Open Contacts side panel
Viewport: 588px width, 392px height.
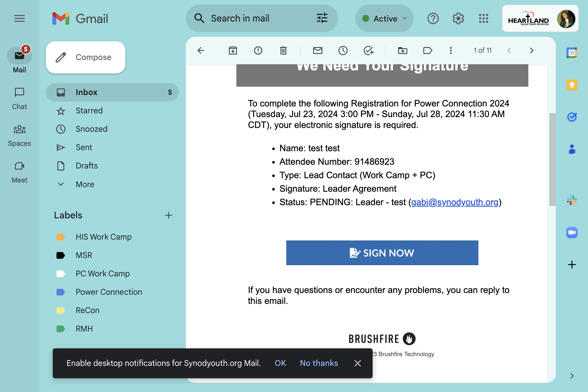pos(572,149)
